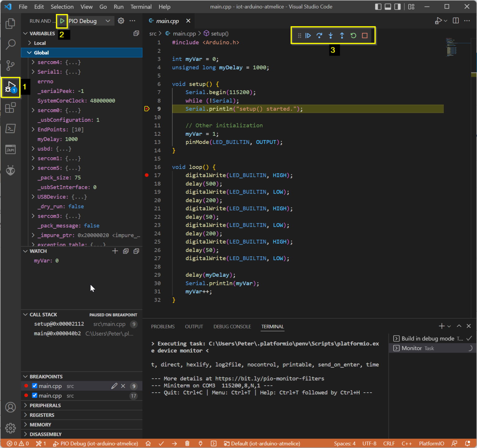Open the PIO Debug configuration dropdown

pos(108,21)
